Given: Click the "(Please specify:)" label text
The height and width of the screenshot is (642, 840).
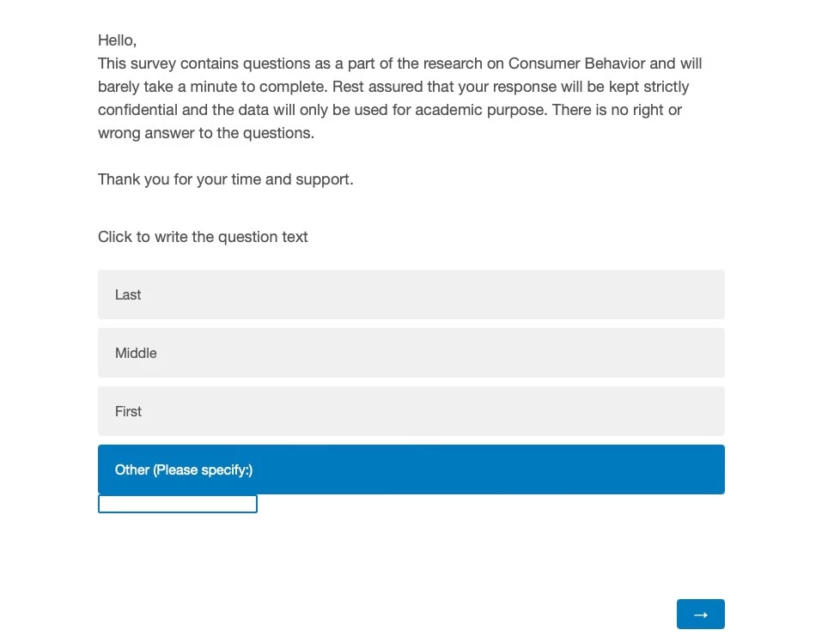Looking at the screenshot, I should (203, 470).
